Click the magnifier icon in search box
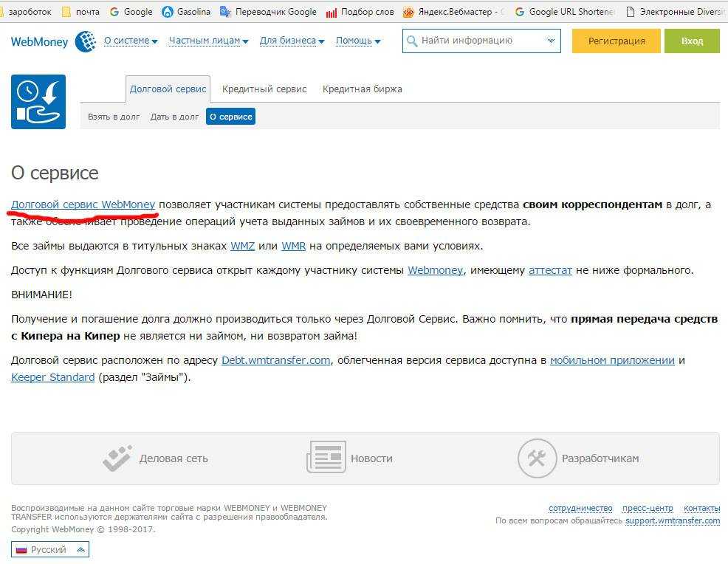The height and width of the screenshot is (564, 728). point(412,41)
